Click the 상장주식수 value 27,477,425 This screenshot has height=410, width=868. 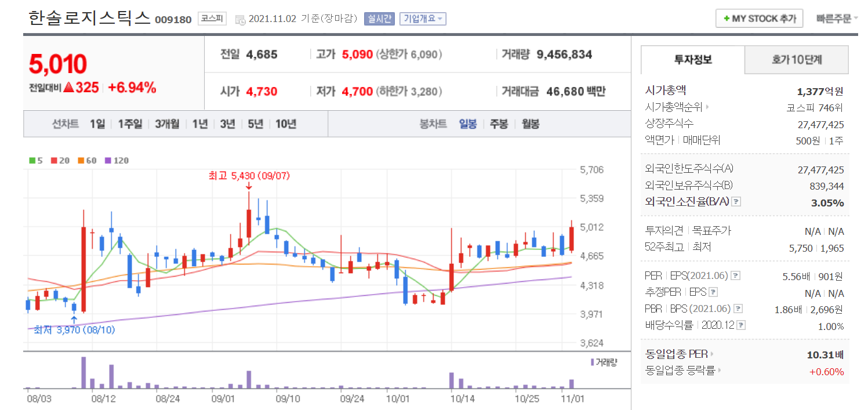(x=821, y=124)
